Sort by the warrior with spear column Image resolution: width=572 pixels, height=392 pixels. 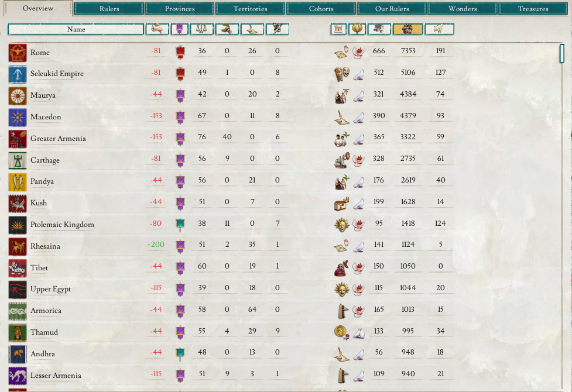click(x=278, y=29)
